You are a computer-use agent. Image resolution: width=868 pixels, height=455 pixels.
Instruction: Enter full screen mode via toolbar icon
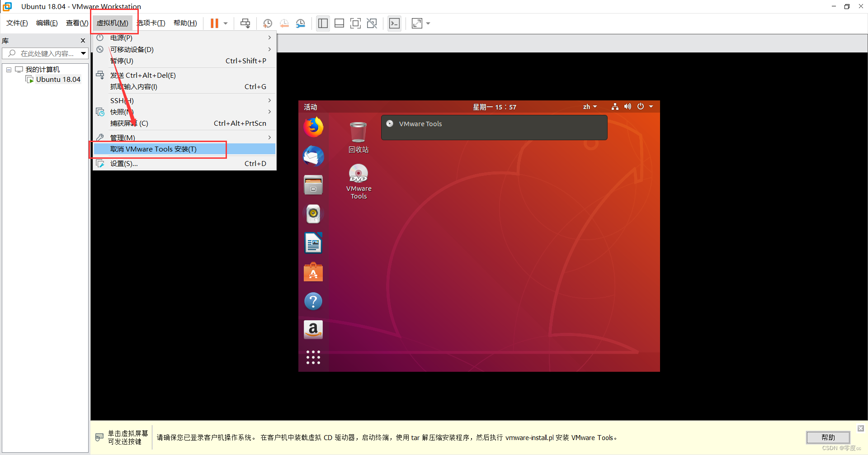tap(356, 23)
